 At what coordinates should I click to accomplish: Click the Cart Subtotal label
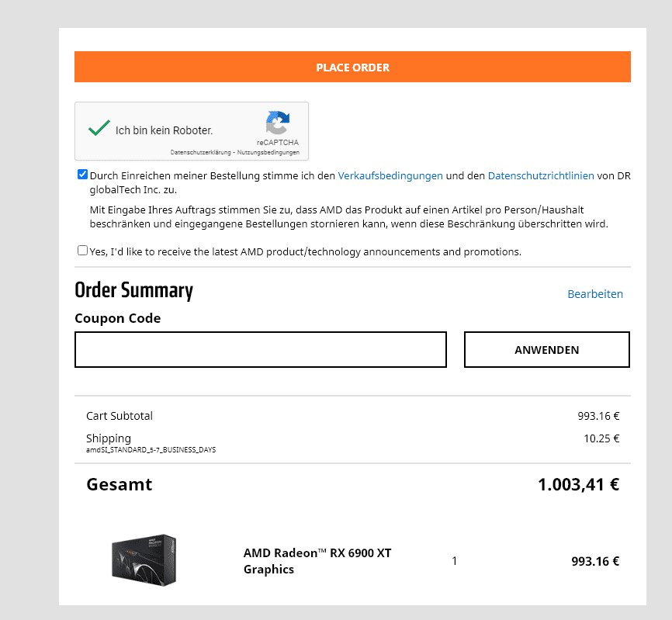[x=120, y=416]
